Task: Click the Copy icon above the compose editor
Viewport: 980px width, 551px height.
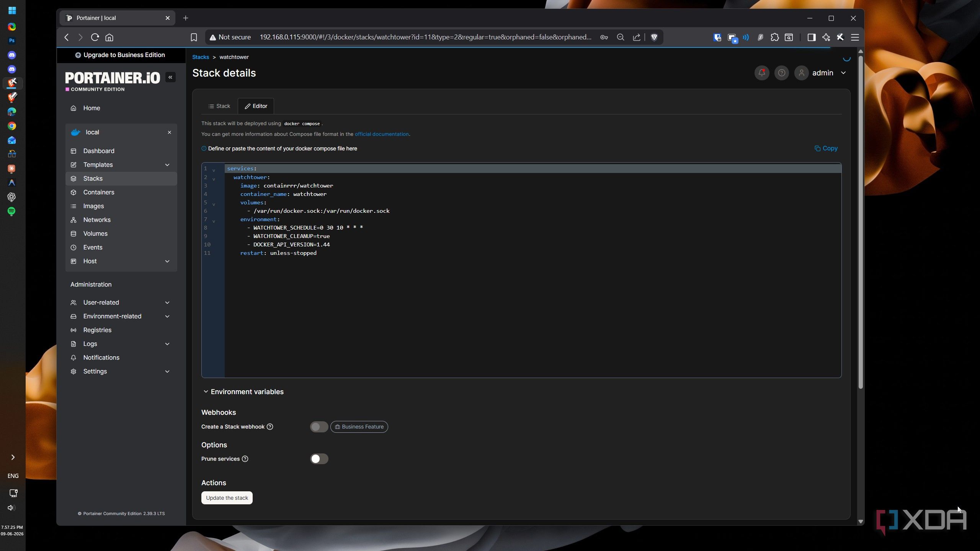Action: coord(826,148)
